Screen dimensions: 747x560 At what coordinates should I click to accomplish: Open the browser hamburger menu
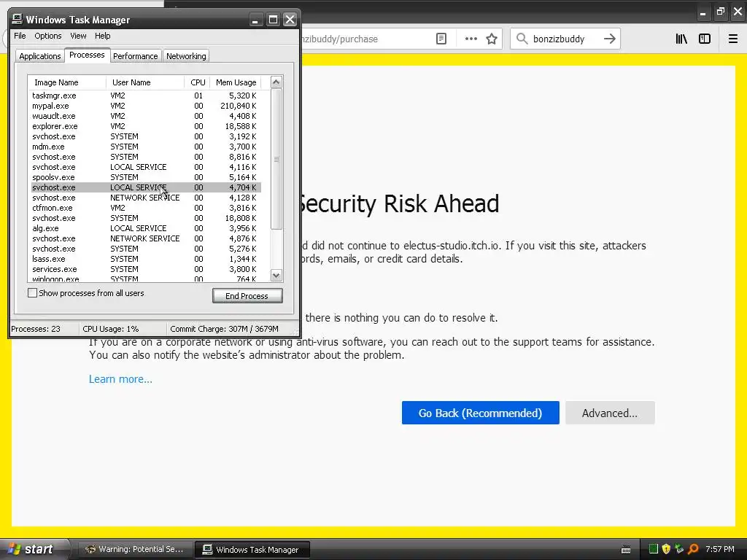(x=732, y=39)
